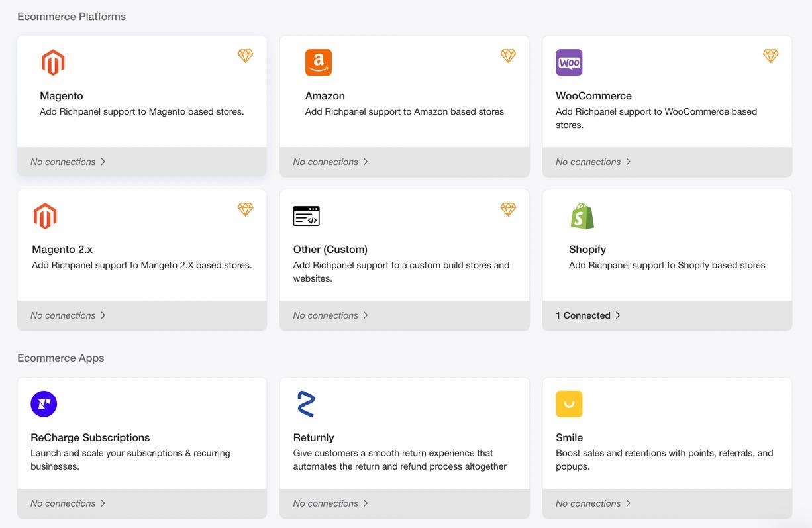Image resolution: width=812 pixels, height=528 pixels.
Task: Click the premium diamond icon on Amazon card
Action: pyautogui.click(x=508, y=56)
